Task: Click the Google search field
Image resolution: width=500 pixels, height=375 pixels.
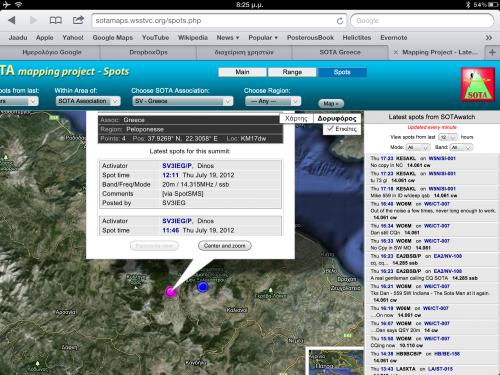Action: point(422,21)
